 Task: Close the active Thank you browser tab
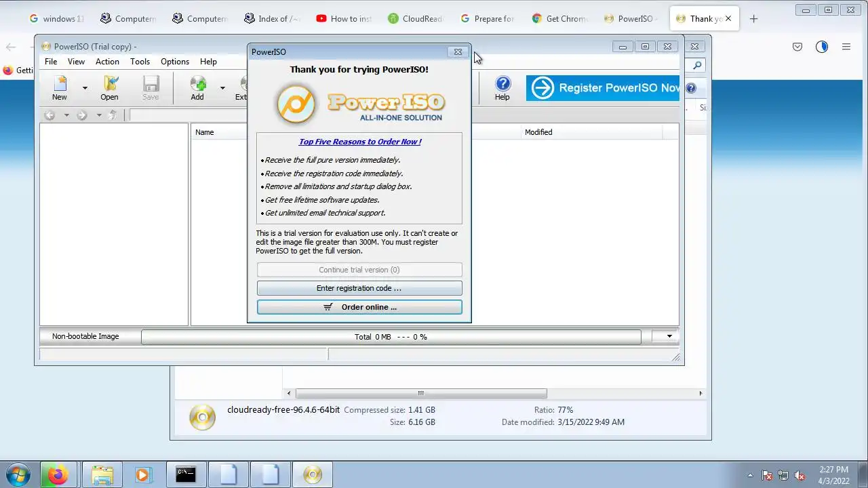coord(728,19)
